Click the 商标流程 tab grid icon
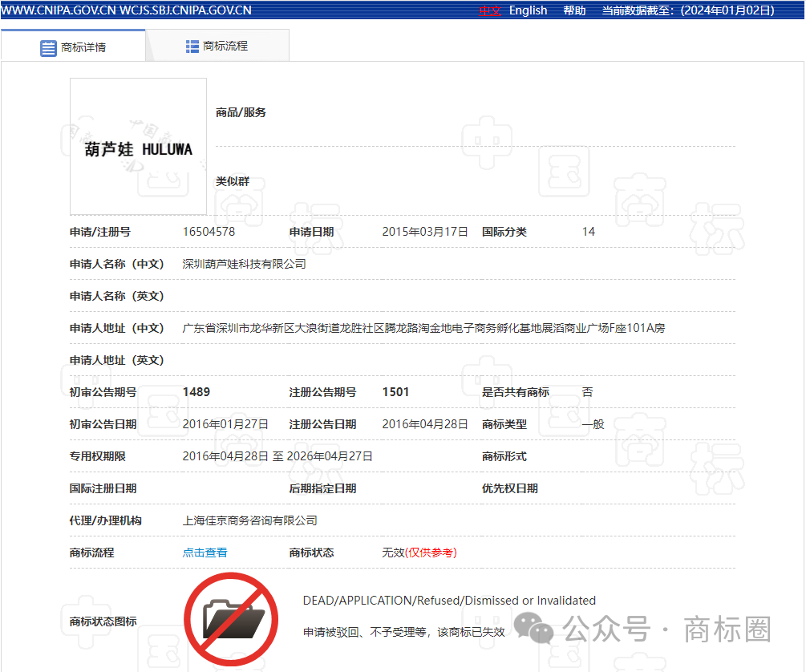Image resolution: width=806 pixels, height=672 pixels. click(192, 47)
